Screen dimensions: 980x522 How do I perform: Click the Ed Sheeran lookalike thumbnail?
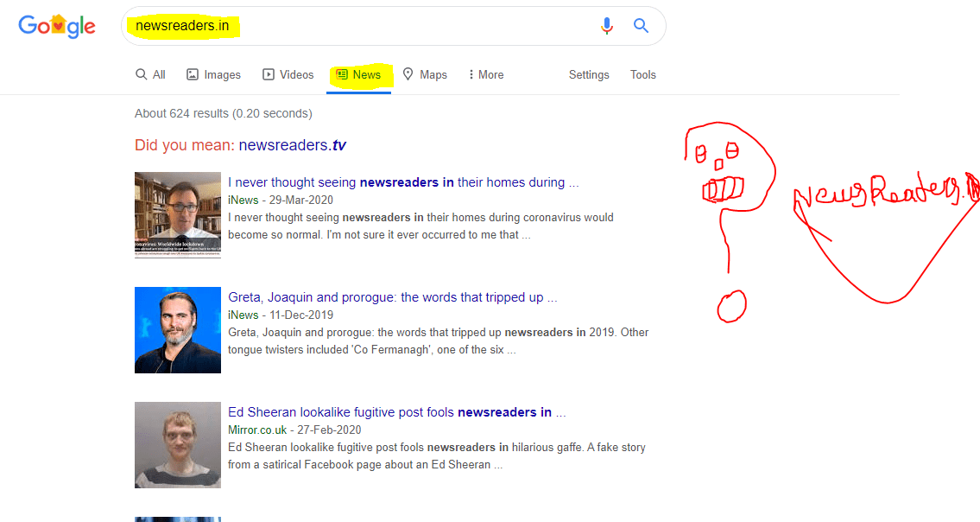pyautogui.click(x=178, y=445)
